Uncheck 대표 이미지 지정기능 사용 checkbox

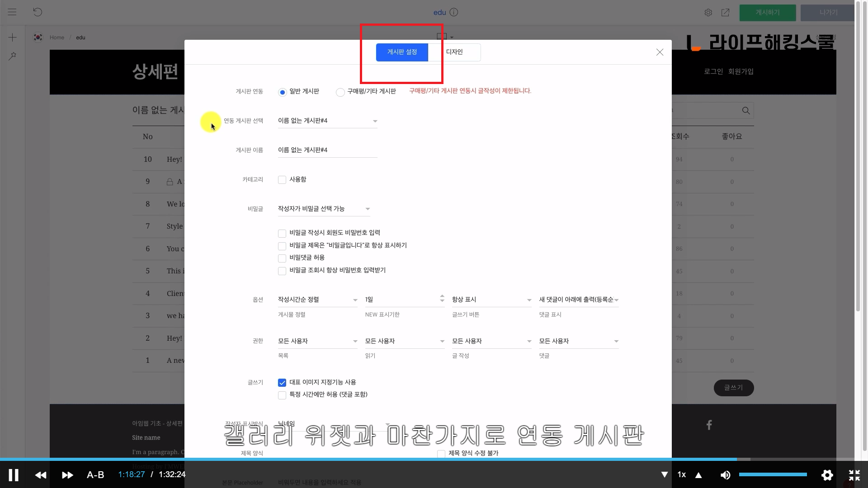[x=282, y=383]
